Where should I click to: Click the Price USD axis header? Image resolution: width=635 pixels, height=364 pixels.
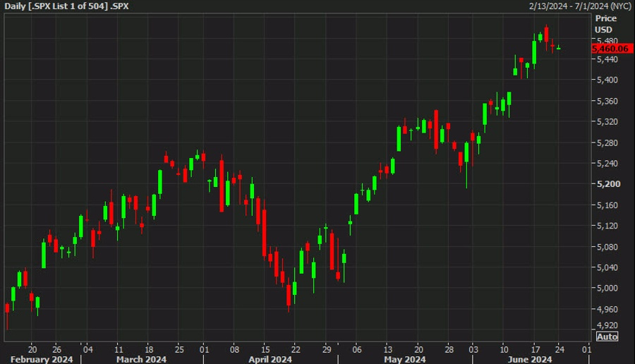pyautogui.click(x=605, y=24)
